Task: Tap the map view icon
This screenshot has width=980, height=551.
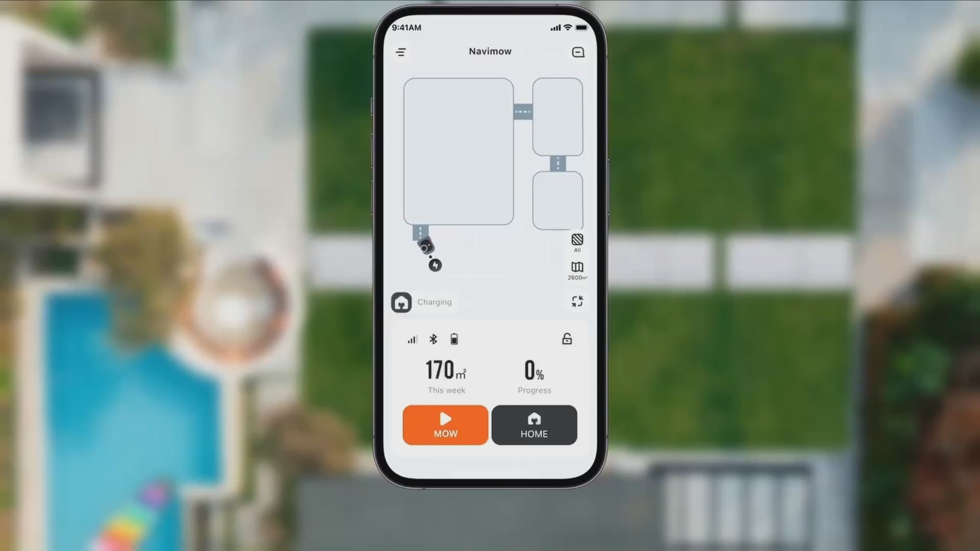Action: pos(577,267)
